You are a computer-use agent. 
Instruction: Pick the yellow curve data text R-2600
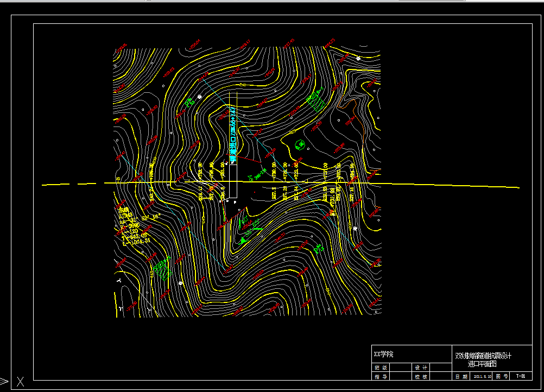(x=130, y=226)
